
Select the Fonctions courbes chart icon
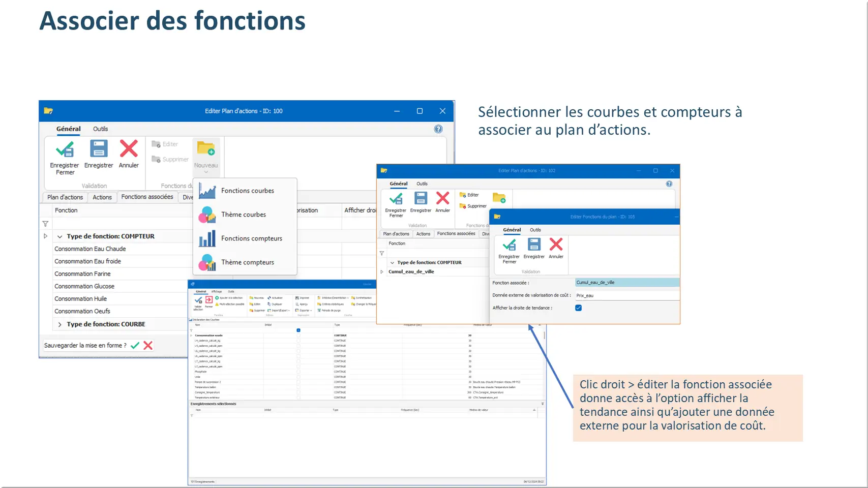tap(207, 191)
